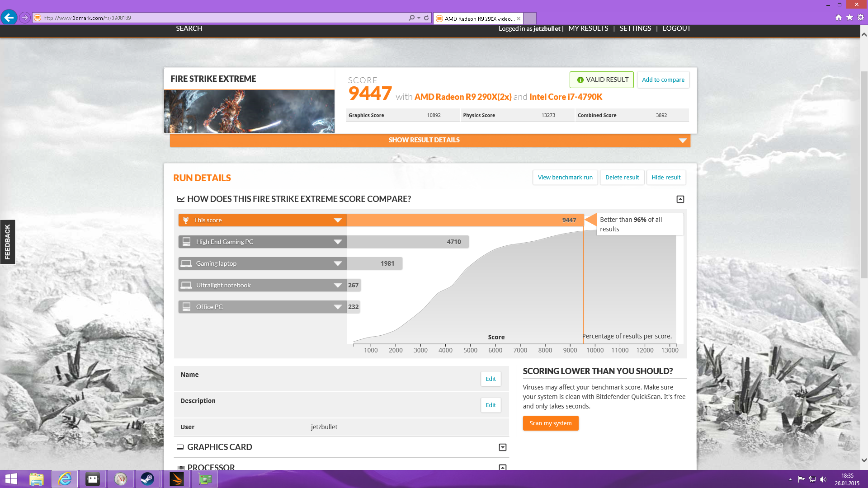Click the 4710 High End Gaming PC bar
This screenshot has width=868, height=488.
click(x=408, y=242)
